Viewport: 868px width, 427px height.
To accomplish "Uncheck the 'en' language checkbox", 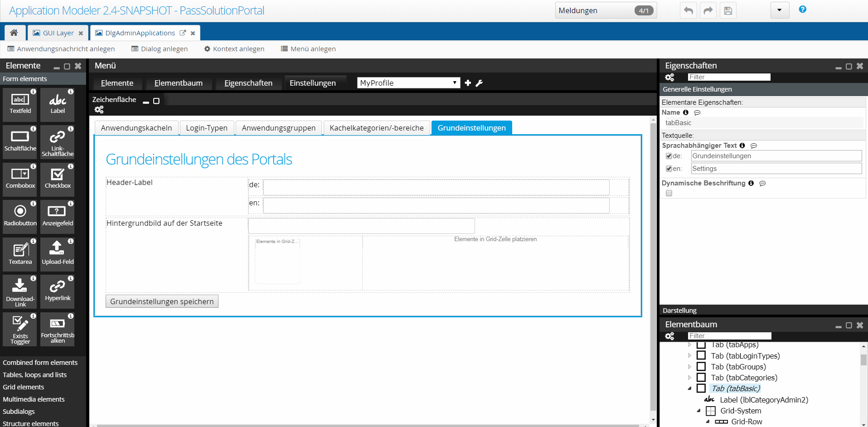I will pos(669,169).
